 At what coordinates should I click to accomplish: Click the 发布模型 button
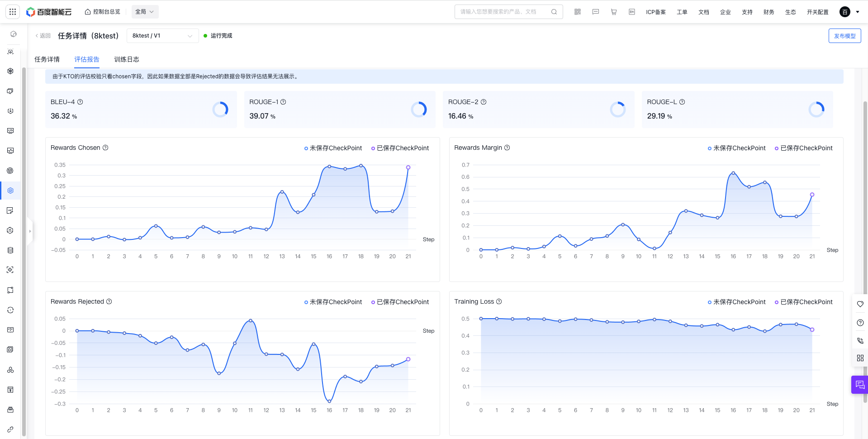[845, 36]
